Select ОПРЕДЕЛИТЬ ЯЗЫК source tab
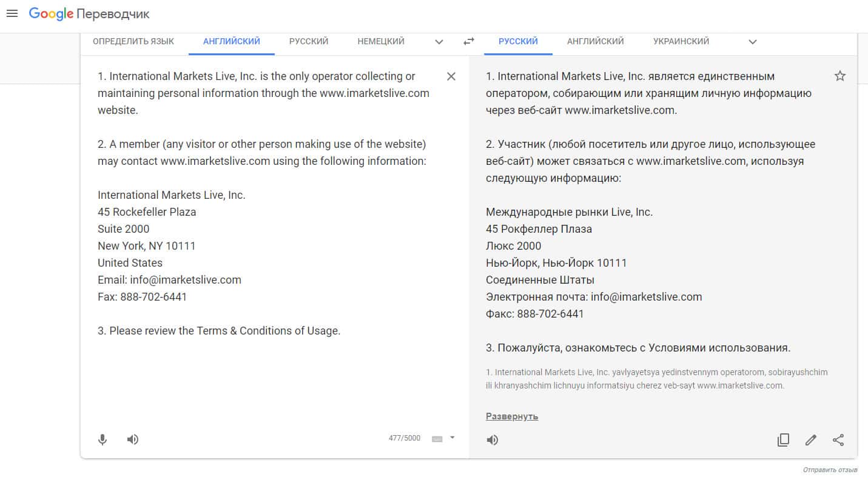 click(x=133, y=42)
